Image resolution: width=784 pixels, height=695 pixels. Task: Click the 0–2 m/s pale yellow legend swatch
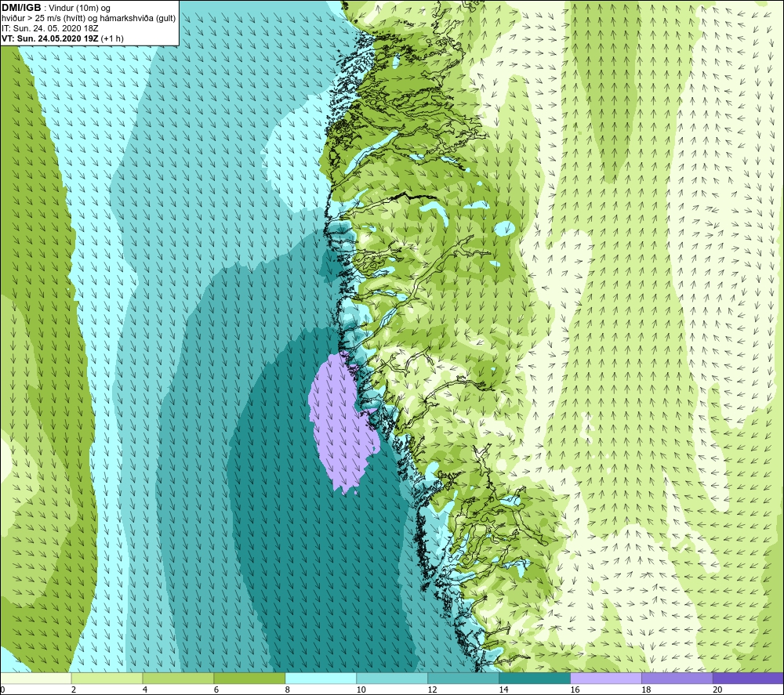click(36, 678)
